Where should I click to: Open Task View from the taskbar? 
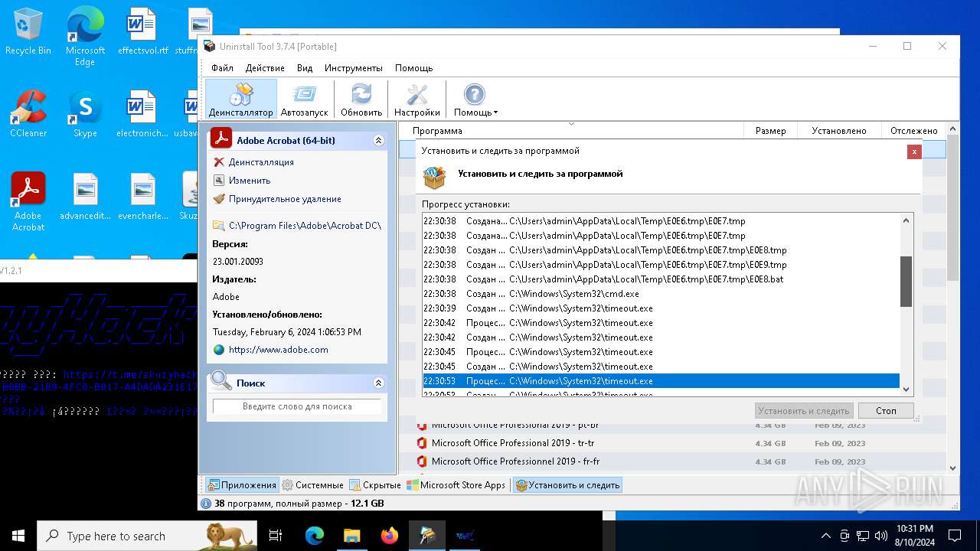[276, 536]
